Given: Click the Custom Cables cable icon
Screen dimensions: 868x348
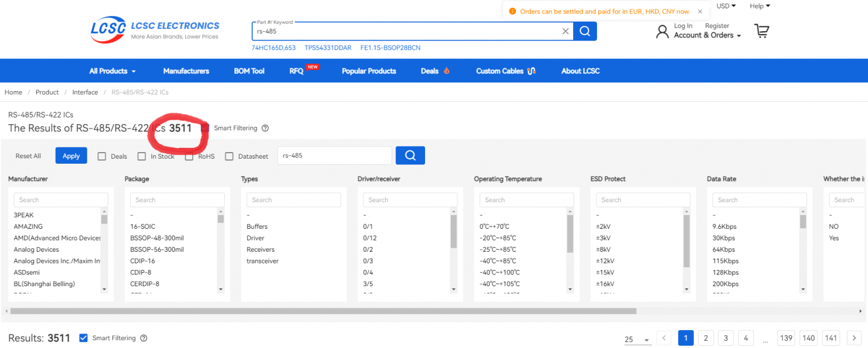Looking at the screenshot, I should pos(531,71).
